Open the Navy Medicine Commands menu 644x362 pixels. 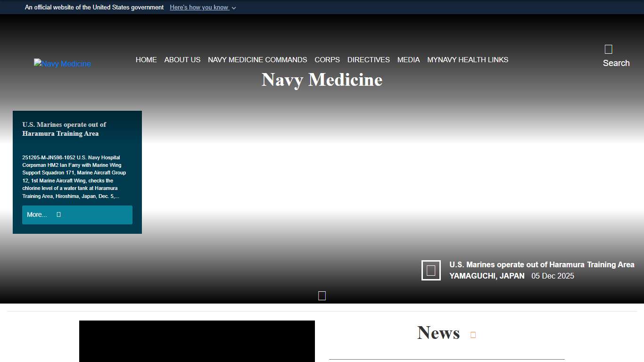coord(257,60)
